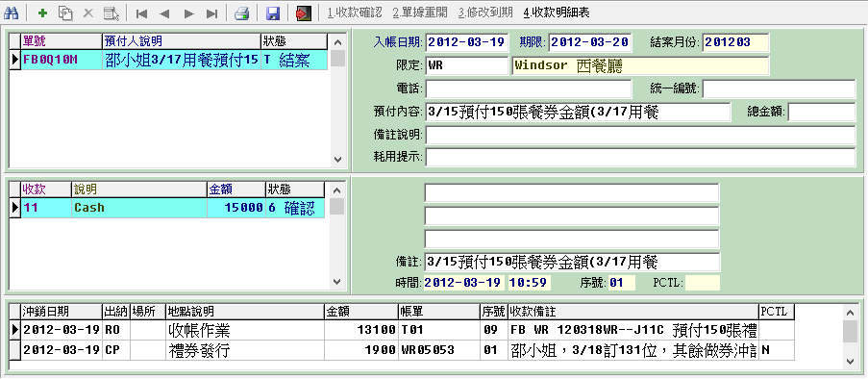Open 1.收款確認 menu item
The height and width of the screenshot is (379, 868).
tap(355, 13)
